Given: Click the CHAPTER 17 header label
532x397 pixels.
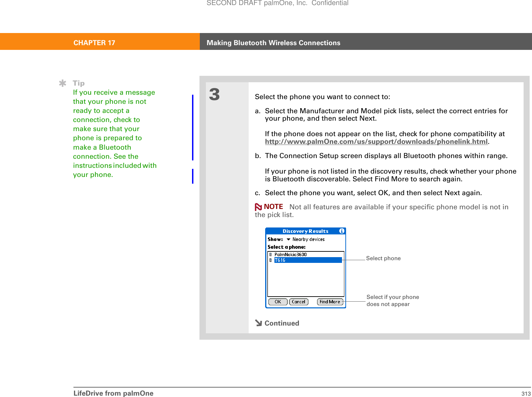Looking at the screenshot, I should [x=94, y=43].
